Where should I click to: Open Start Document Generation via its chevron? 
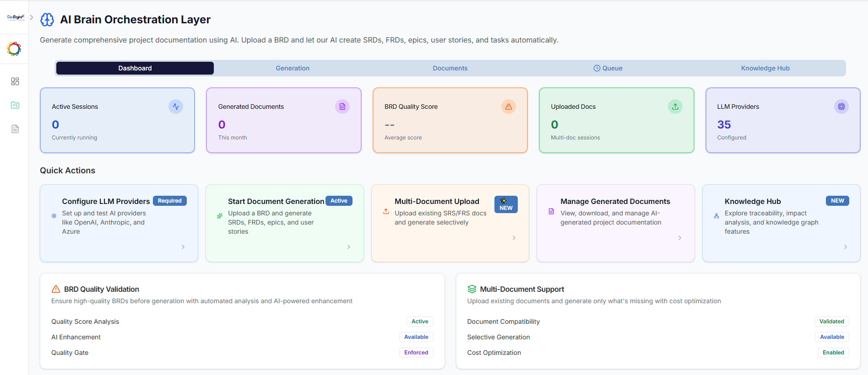point(349,247)
